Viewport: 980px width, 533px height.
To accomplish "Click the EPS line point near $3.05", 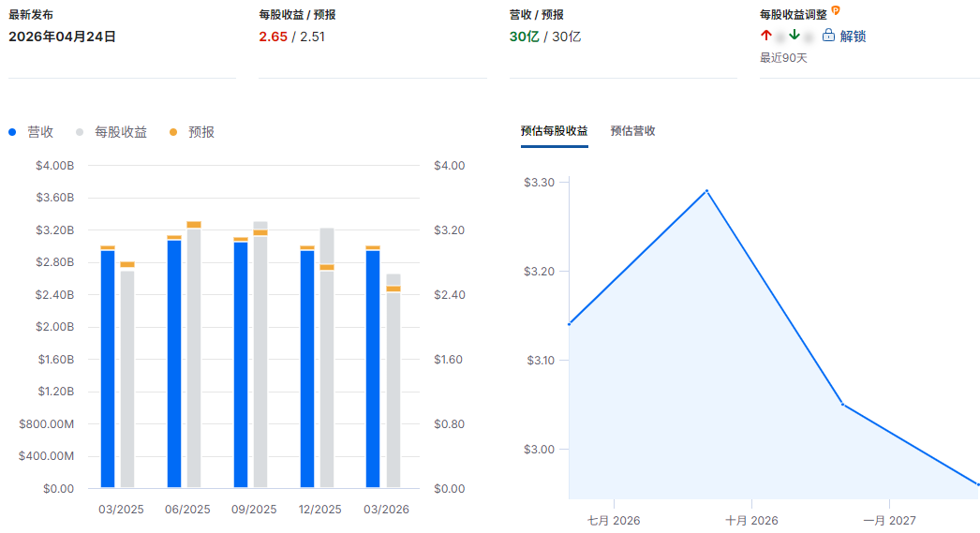I will pyautogui.click(x=843, y=405).
